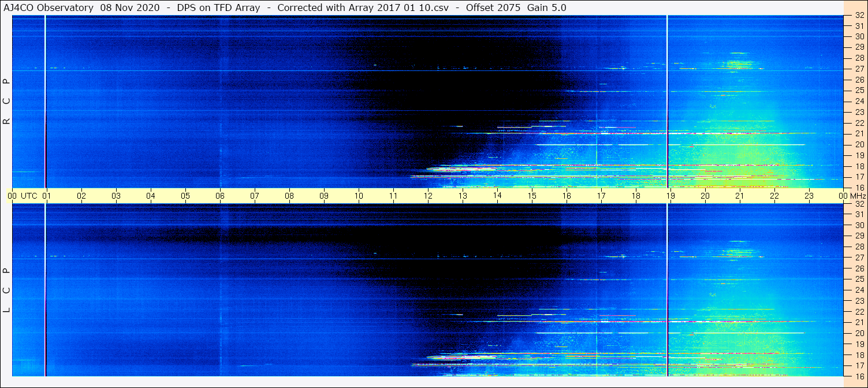Click the 21 hour label on time axis
Screen dimensions: 868x388
[x=740, y=196]
